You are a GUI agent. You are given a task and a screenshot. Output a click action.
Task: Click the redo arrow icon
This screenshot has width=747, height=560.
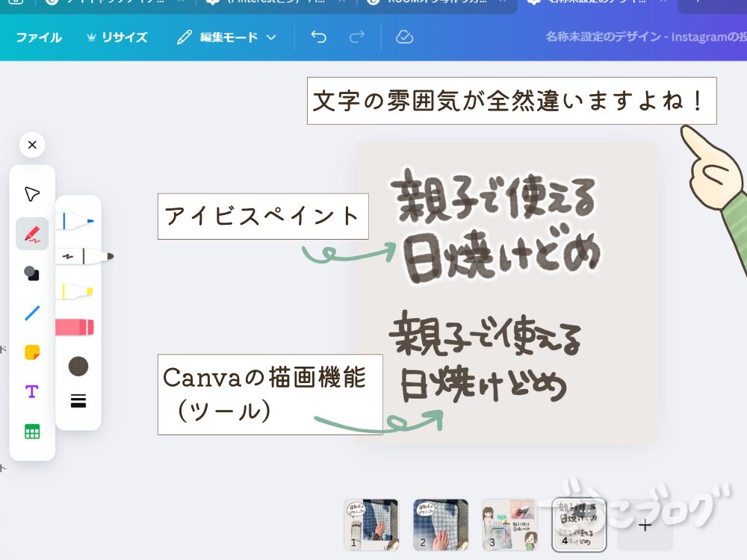point(357,37)
